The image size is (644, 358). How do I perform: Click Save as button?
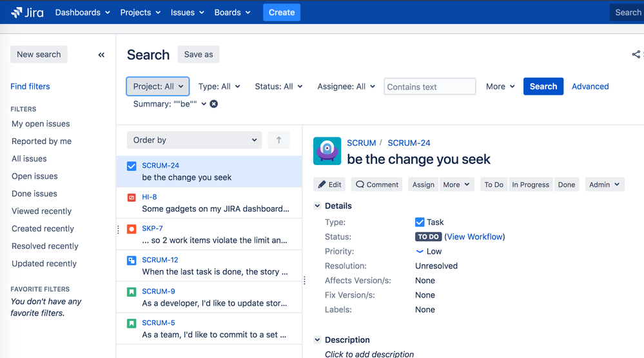pos(199,54)
